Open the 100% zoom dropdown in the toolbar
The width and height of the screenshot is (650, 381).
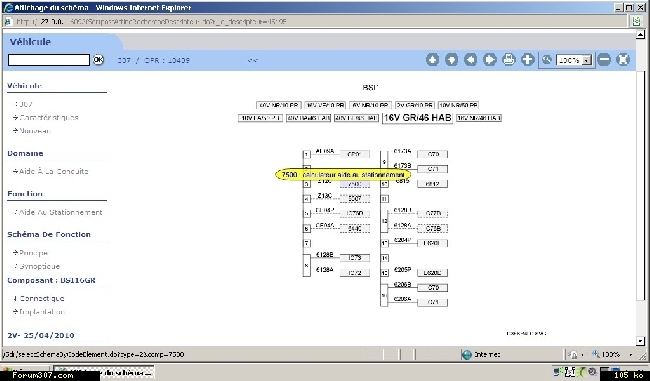pos(574,61)
